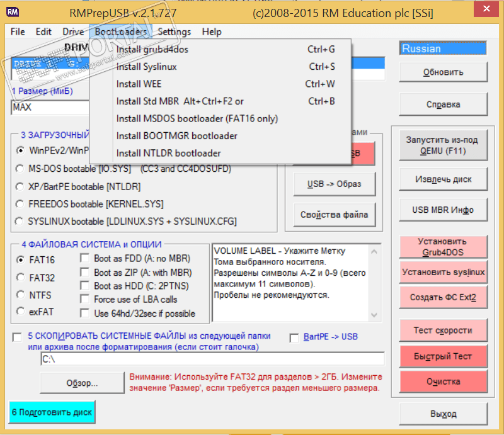
Task: Click the Извлечь диск button
Action: pos(444,179)
